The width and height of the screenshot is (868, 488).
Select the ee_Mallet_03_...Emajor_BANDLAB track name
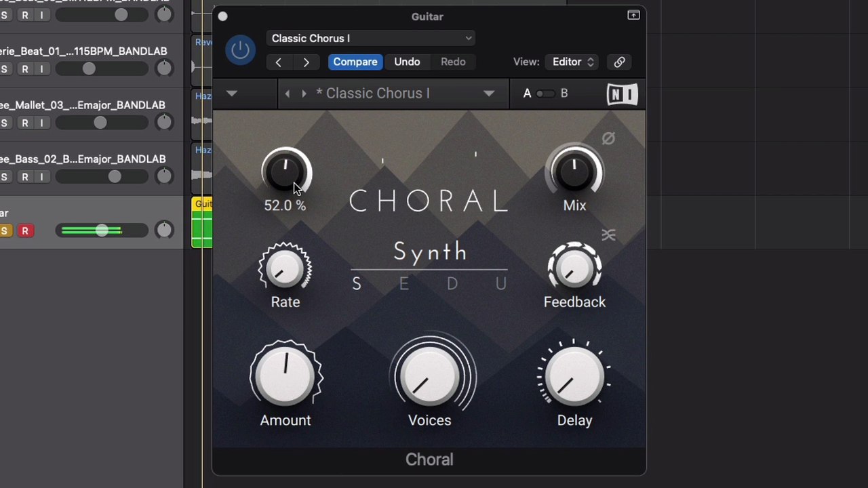point(83,105)
